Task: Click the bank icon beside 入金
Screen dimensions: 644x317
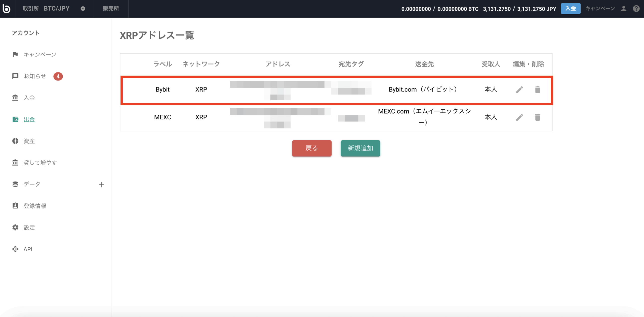Action: tap(15, 98)
